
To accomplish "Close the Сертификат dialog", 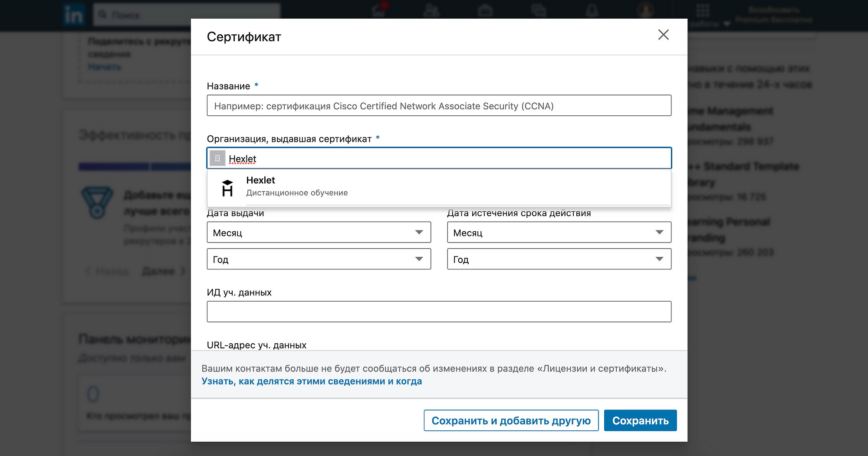I will (663, 35).
